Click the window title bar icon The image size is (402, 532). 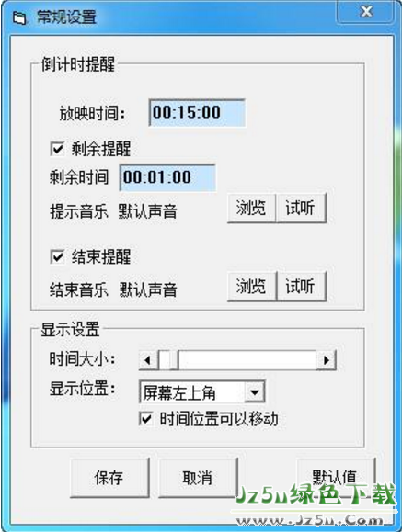click(x=19, y=17)
